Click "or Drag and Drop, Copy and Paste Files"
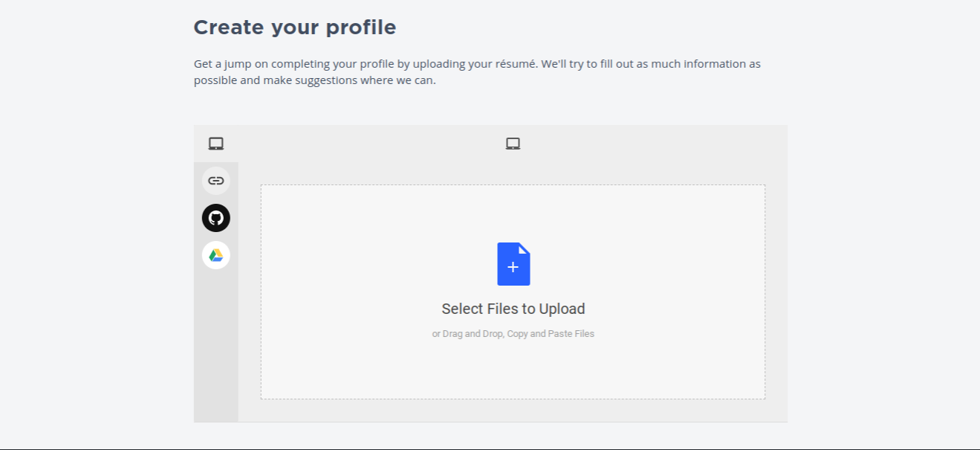The height and width of the screenshot is (450, 980). [513, 334]
